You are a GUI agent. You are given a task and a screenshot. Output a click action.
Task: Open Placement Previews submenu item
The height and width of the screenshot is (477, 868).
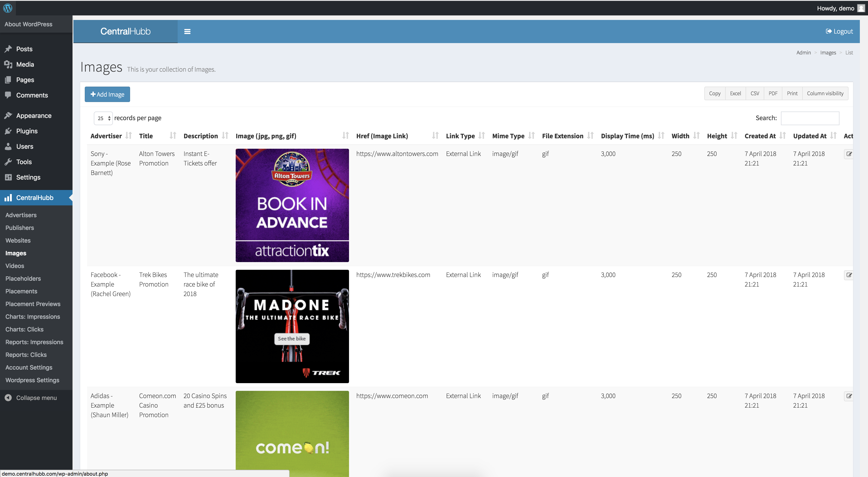click(33, 304)
